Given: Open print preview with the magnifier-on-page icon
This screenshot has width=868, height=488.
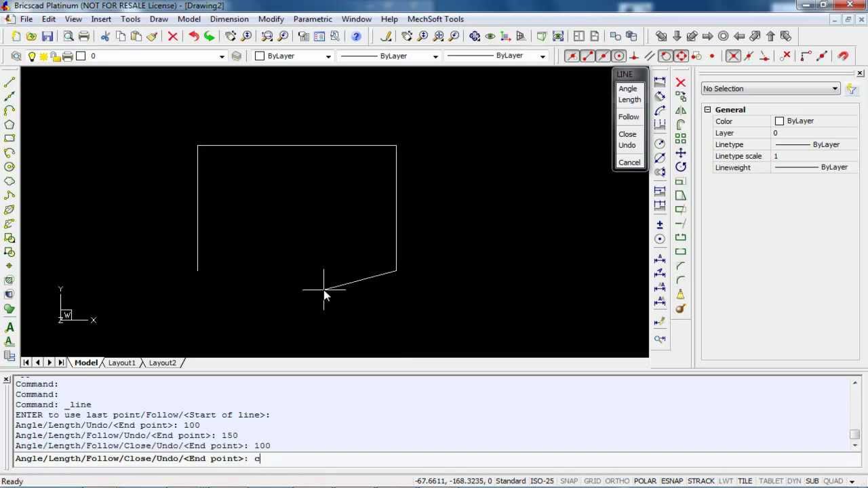Looking at the screenshot, I should pyautogui.click(x=68, y=36).
